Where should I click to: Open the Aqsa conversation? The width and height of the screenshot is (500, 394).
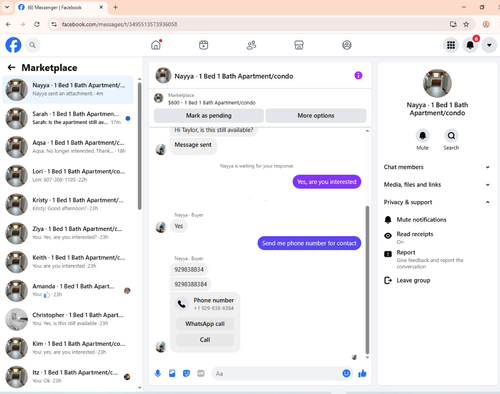pos(68,147)
